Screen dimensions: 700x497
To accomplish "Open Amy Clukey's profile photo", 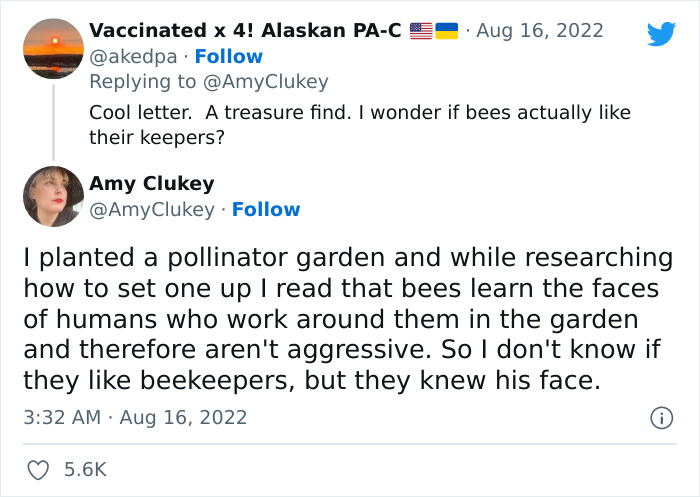I will pyautogui.click(x=52, y=196).
